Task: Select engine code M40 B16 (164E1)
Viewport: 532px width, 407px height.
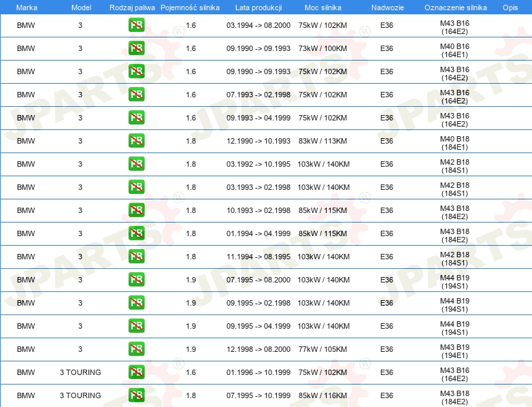Action: [454, 50]
